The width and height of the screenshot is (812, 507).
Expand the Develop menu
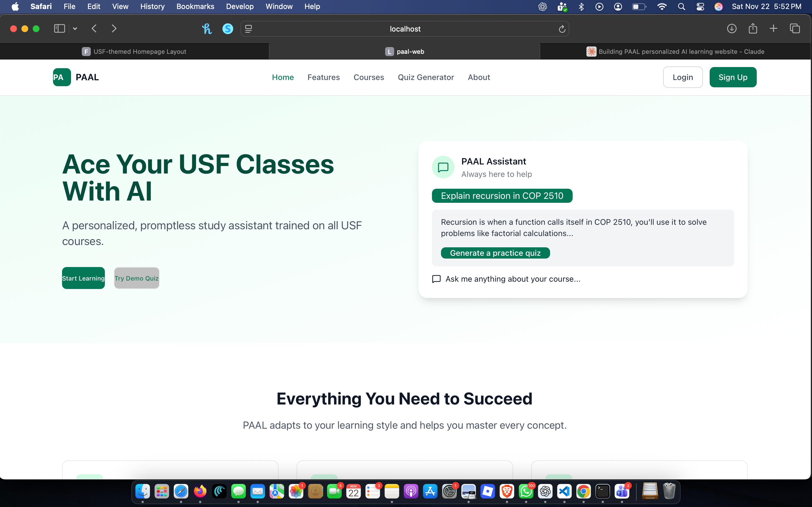240,6
